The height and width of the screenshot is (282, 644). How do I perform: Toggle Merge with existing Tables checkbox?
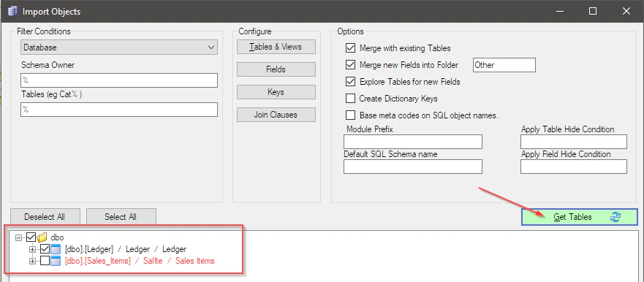coord(350,48)
